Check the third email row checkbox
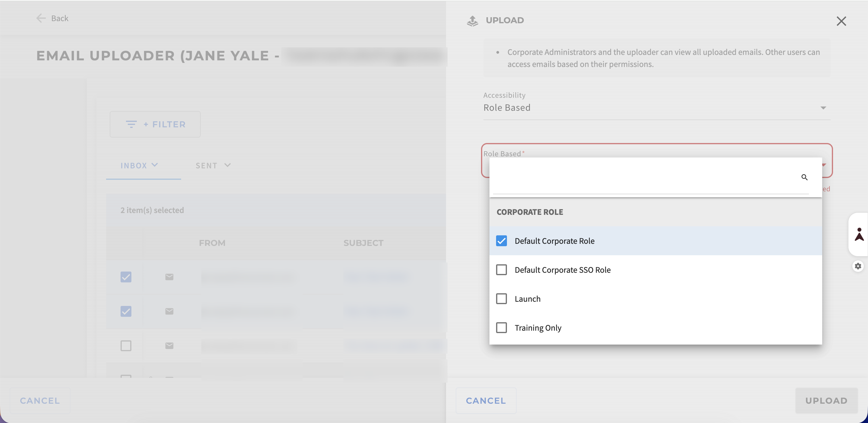The height and width of the screenshot is (423, 868). pyautogui.click(x=126, y=345)
